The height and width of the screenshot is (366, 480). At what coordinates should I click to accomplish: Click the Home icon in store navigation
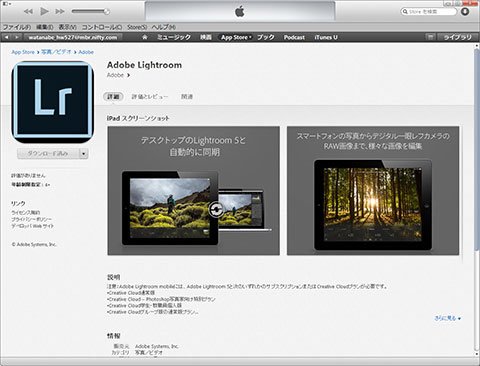(145, 37)
